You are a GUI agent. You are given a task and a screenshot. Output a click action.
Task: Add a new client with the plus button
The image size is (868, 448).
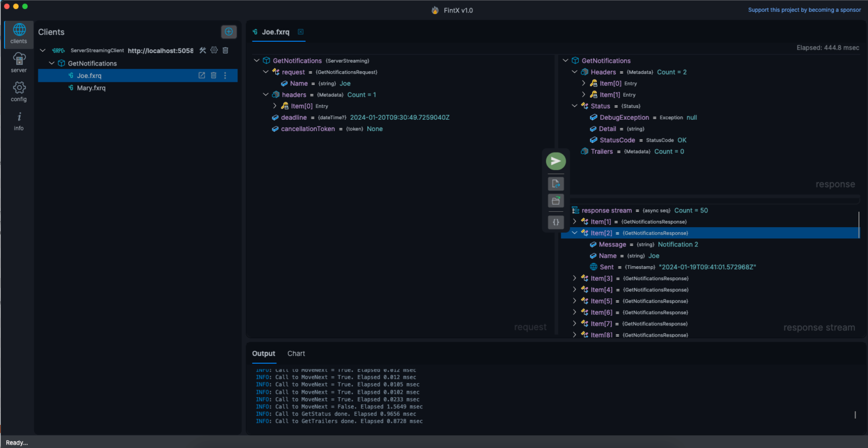point(229,32)
